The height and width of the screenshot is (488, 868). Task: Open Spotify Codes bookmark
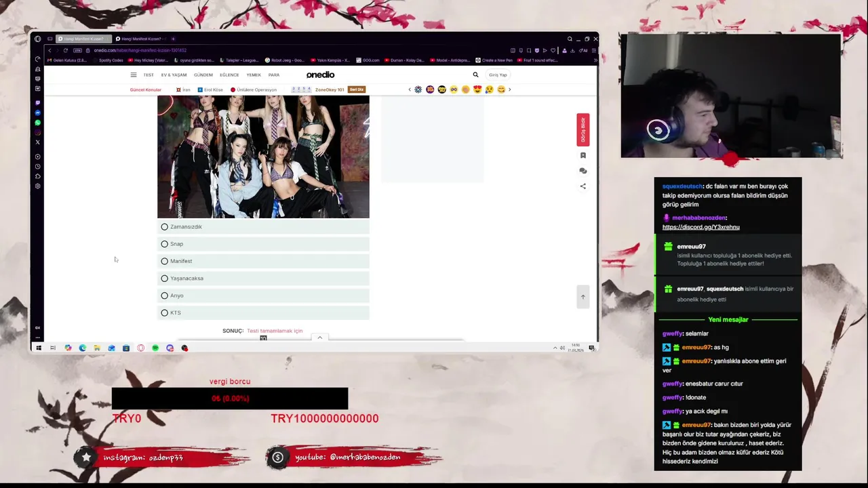click(108, 60)
